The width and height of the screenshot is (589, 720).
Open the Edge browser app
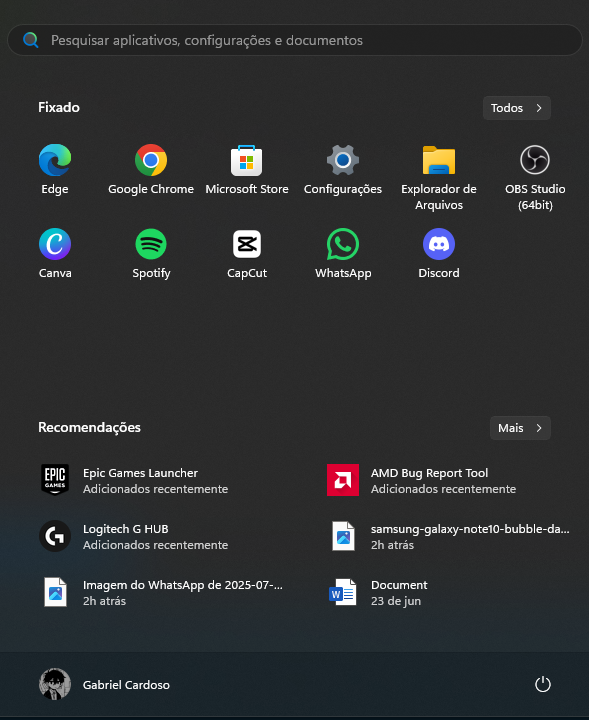click(x=55, y=169)
